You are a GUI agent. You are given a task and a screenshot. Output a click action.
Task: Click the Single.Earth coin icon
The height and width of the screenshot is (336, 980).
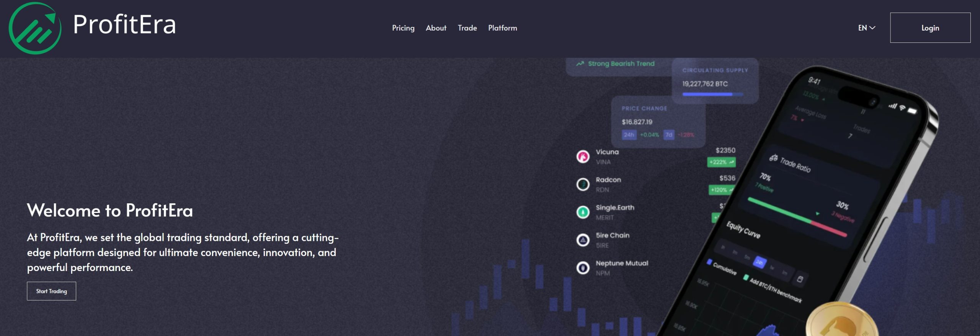pos(583,212)
